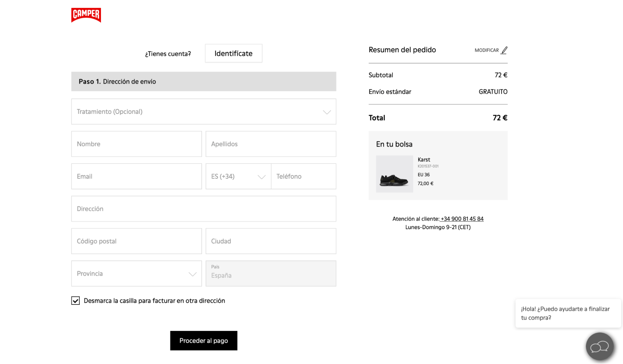The height and width of the screenshot is (364, 623).
Task: Focus the Nombre input field
Action: click(137, 144)
